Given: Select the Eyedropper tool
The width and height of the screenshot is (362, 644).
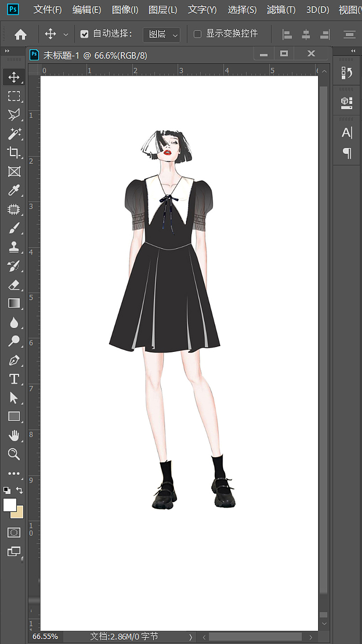Looking at the screenshot, I should [14, 190].
